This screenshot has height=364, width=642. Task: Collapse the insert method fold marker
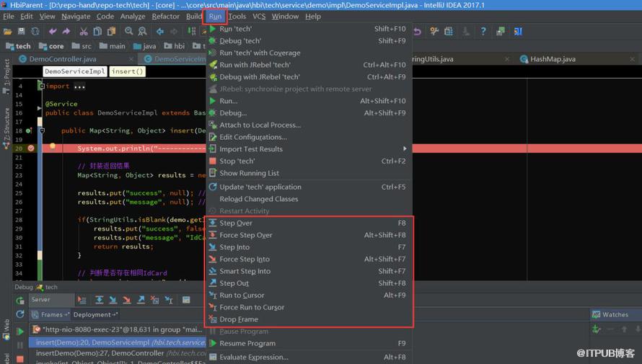42,131
